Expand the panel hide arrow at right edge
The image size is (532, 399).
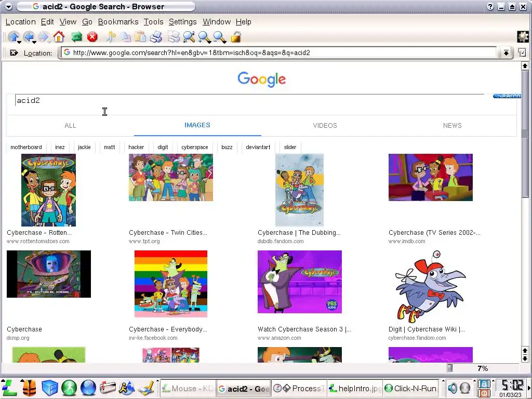pyautogui.click(x=529, y=388)
